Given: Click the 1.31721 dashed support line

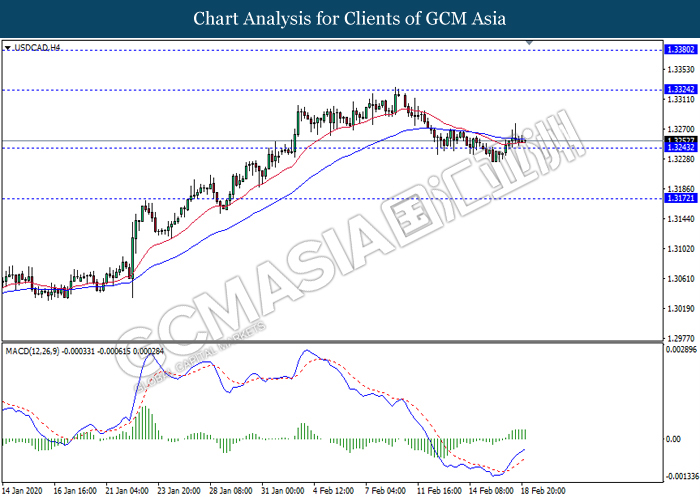Looking at the screenshot, I should tap(300, 198).
